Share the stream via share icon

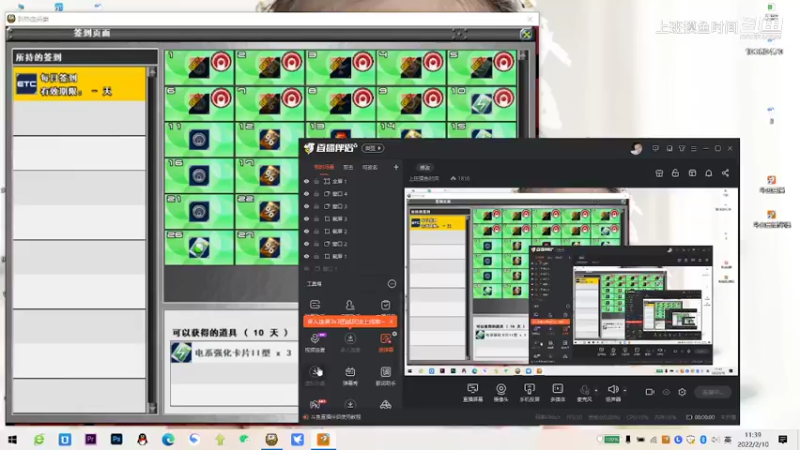click(x=726, y=173)
